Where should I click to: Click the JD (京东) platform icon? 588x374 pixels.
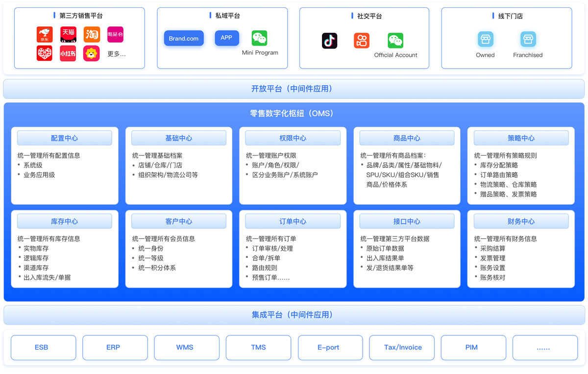pos(45,34)
